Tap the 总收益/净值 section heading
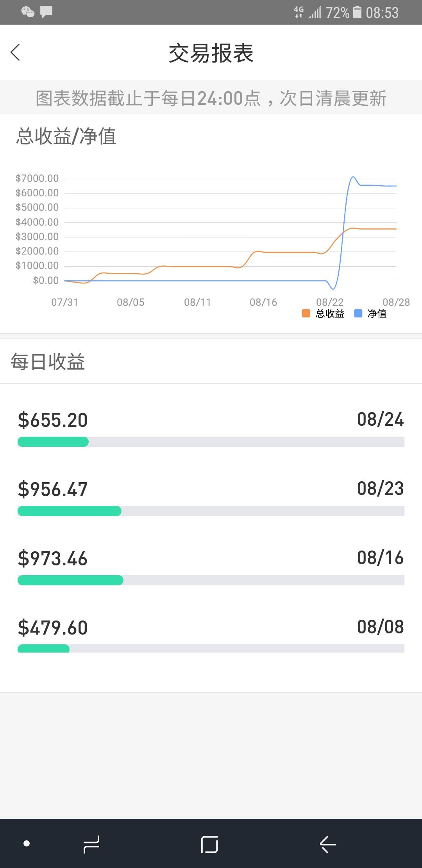 tap(66, 136)
